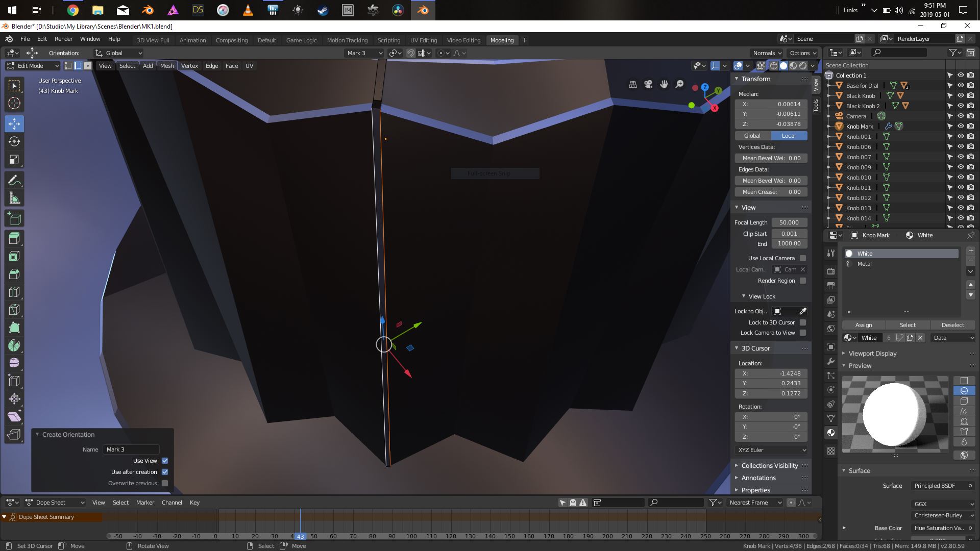Hide Black Knob in outliner
This screenshot has height=551, width=980.
click(961, 95)
